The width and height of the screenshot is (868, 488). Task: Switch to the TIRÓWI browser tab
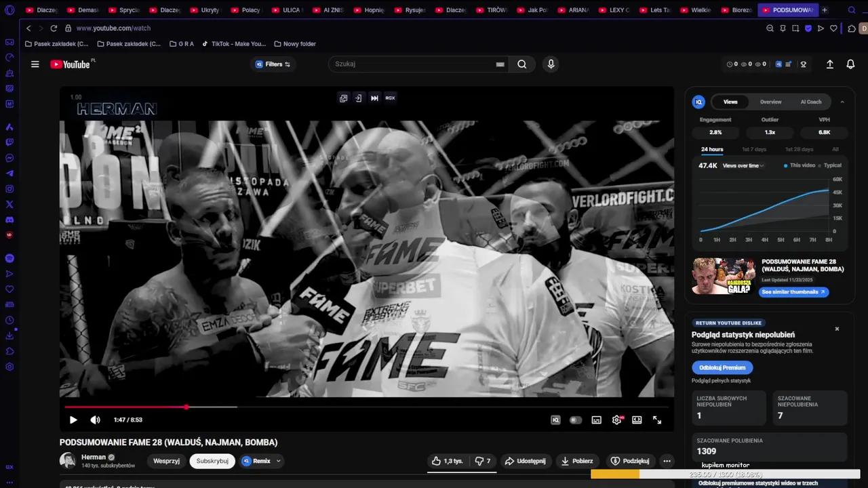[x=492, y=10]
